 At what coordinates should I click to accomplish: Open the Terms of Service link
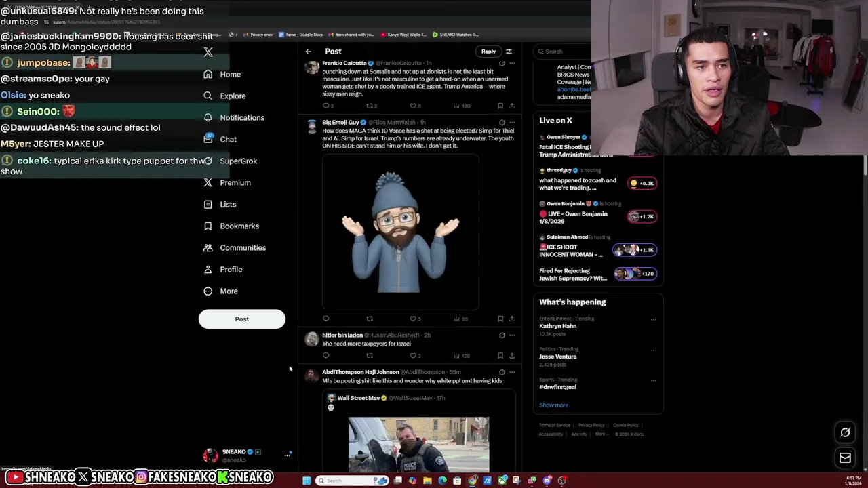(555, 426)
